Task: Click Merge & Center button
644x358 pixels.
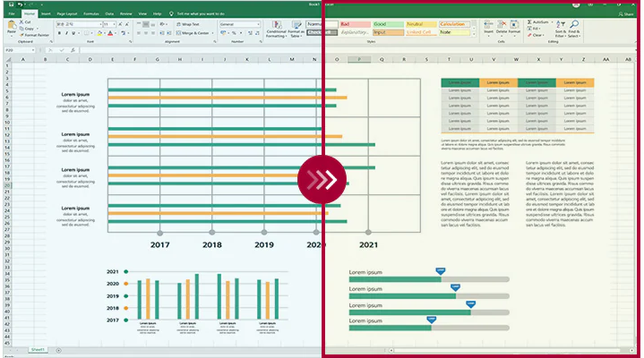Action: [x=195, y=33]
